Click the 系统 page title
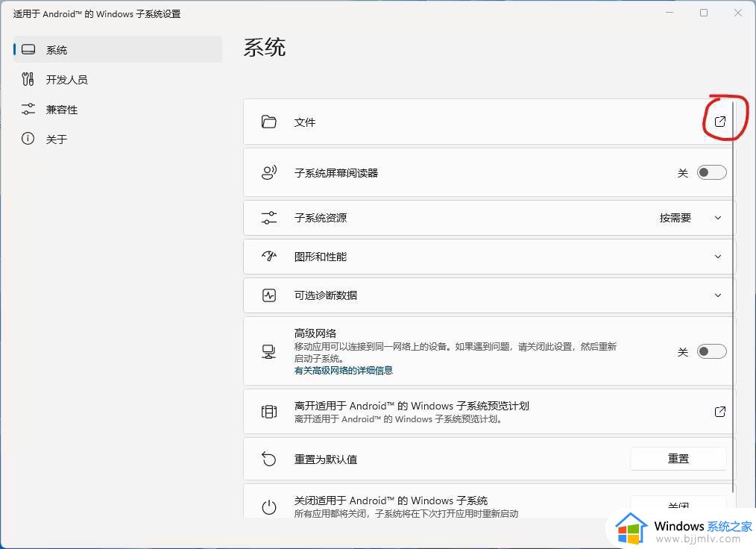This screenshot has height=549, width=756. [265, 47]
